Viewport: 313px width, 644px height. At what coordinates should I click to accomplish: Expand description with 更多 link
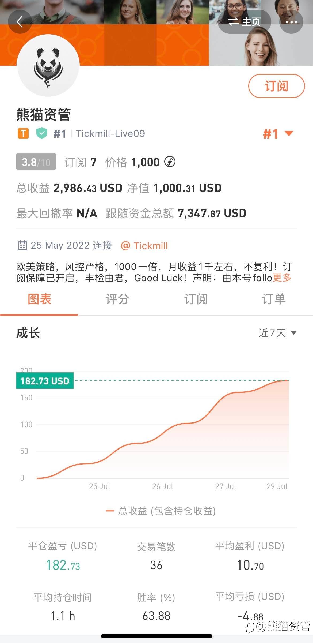(282, 278)
